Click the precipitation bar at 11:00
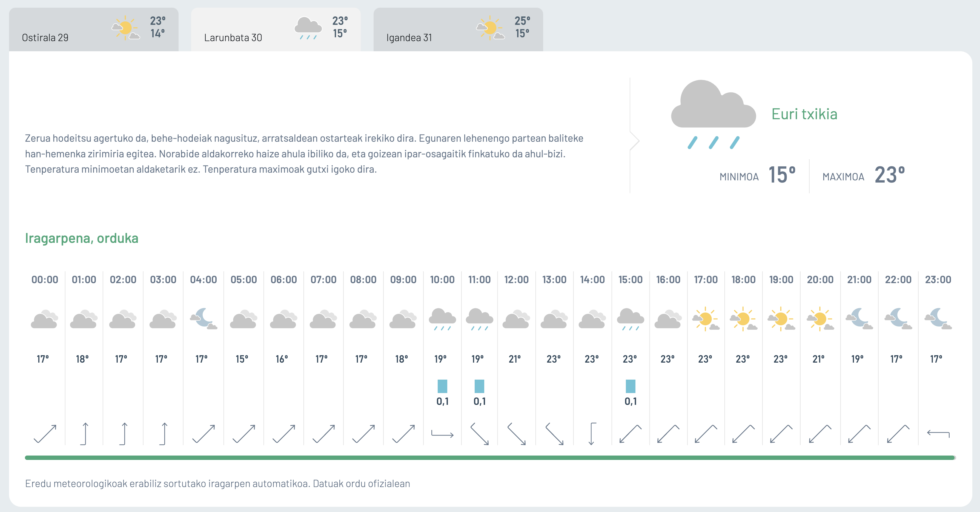This screenshot has width=980, height=512. tap(480, 386)
